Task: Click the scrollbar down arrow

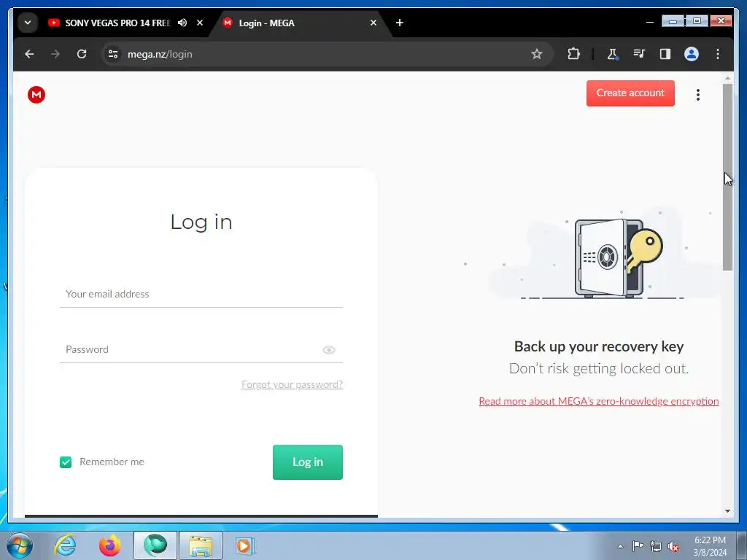Action: pyautogui.click(x=727, y=511)
